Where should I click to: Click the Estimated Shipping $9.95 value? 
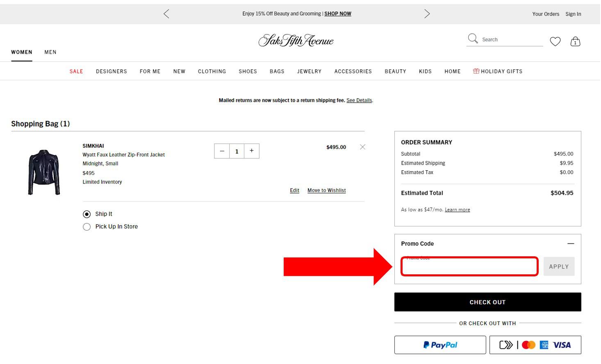(x=567, y=163)
